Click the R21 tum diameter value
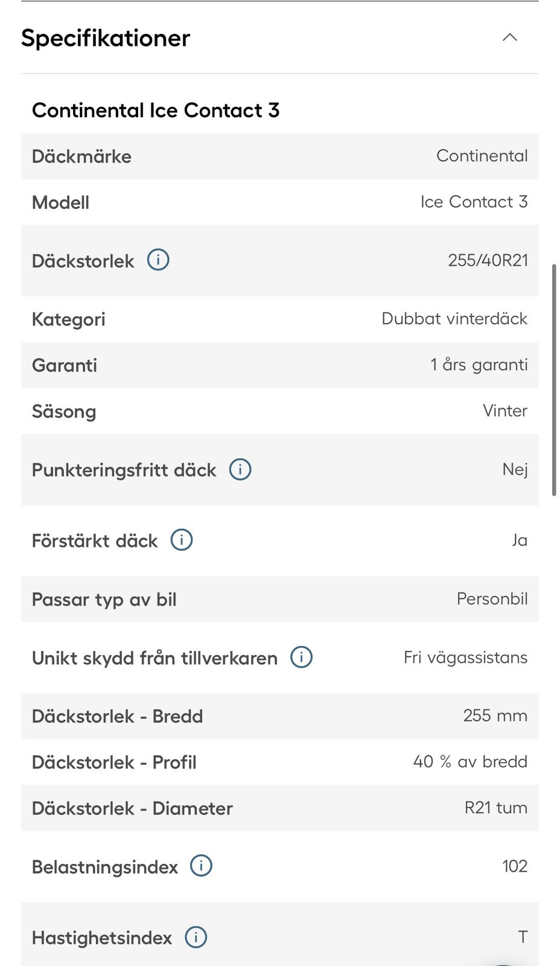The image size is (560, 966). pyautogui.click(x=496, y=808)
